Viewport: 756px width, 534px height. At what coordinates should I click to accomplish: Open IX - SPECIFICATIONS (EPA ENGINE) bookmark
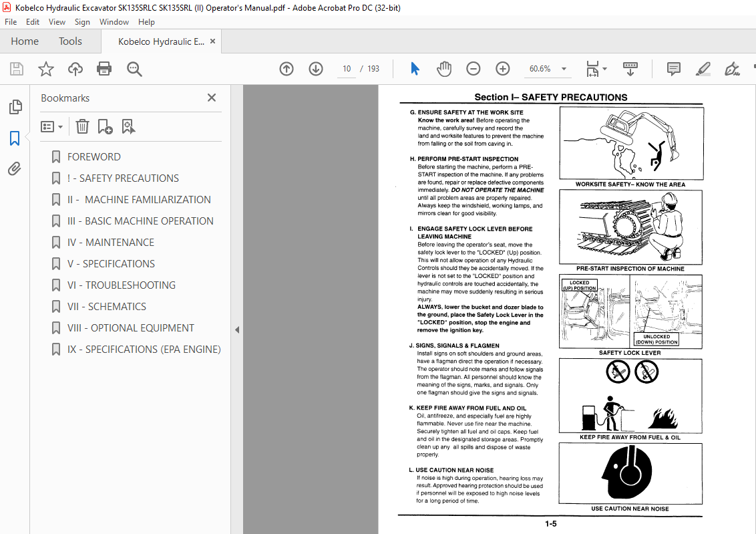coord(144,350)
